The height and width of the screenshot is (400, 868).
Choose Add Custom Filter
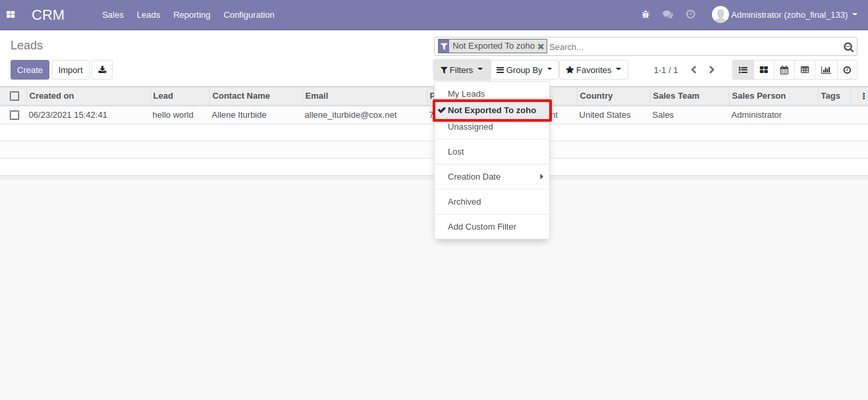pyautogui.click(x=492, y=227)
